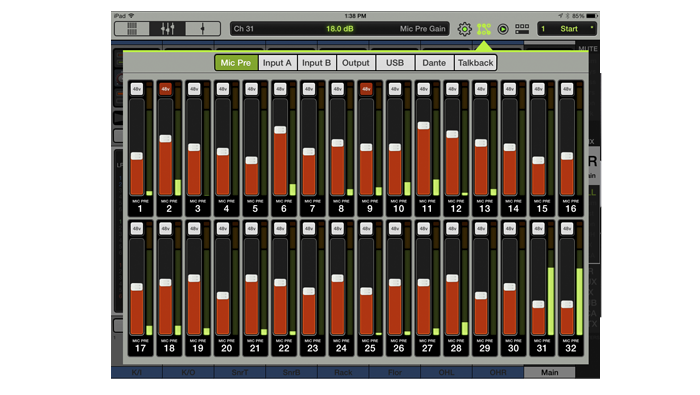Switch to overview grid view

pos(132,29)
